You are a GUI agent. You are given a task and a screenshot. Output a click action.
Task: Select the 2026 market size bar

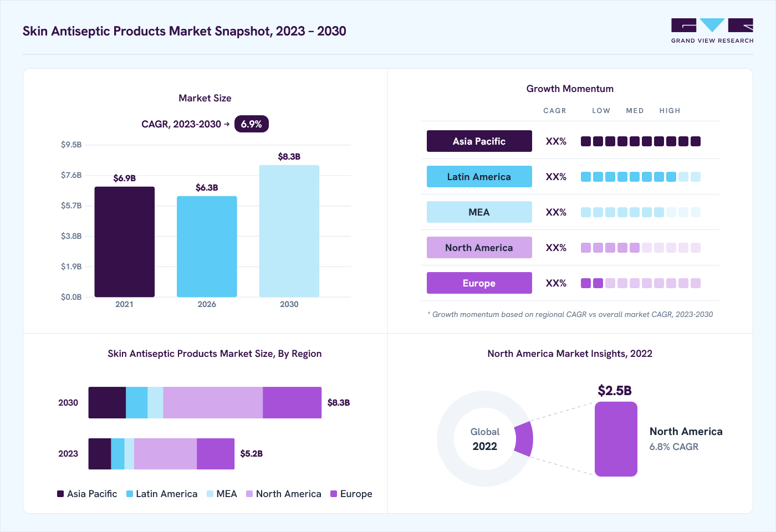pos(207,247)
